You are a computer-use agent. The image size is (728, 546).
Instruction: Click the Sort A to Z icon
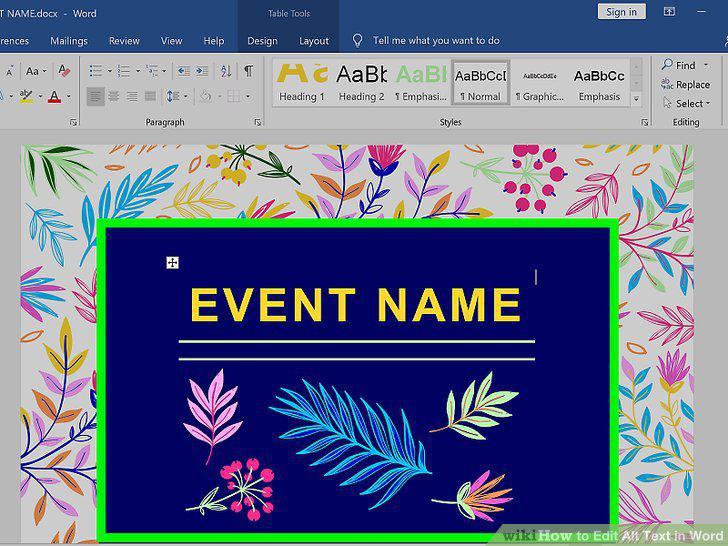[x=226, y=71]
